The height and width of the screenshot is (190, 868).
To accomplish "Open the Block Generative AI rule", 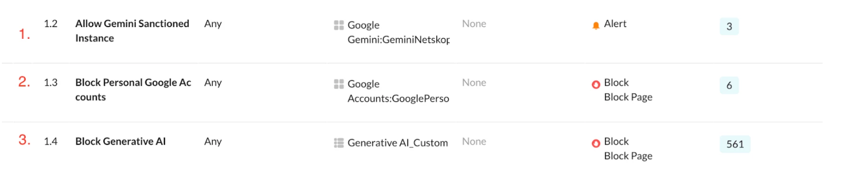I will point(121,141).
